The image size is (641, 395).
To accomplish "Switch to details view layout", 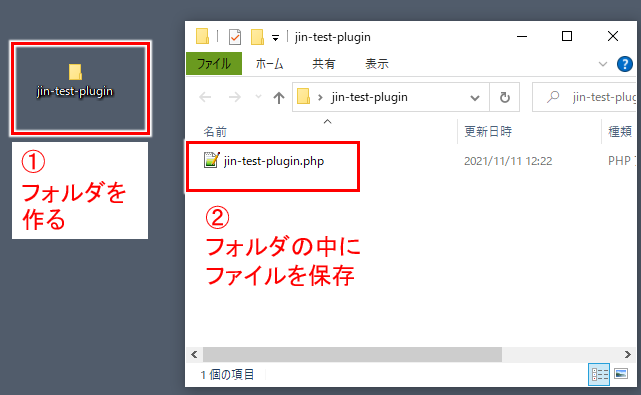I will (599, 374).
